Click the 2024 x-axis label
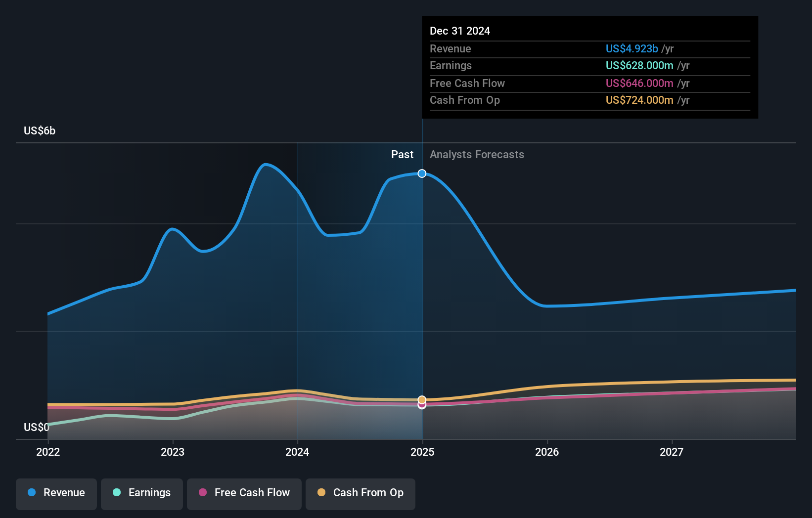Viewport: 812px width, 518px height. [x=297, y=452]
